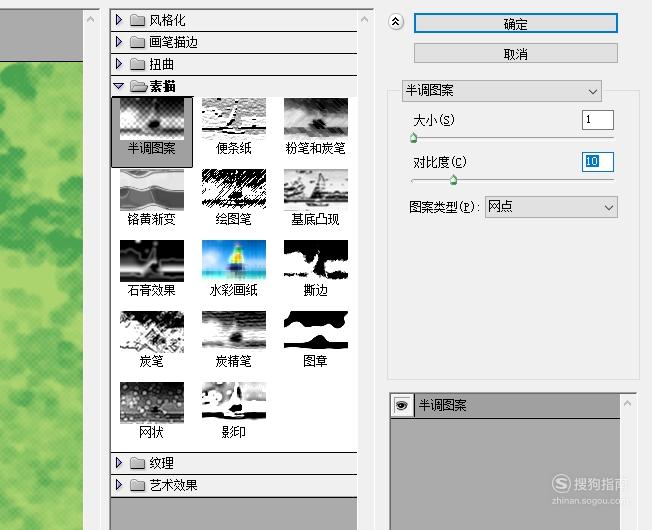Click the 对比度 slider handle
The image size is (652, 530).
[x=453, y=180]
